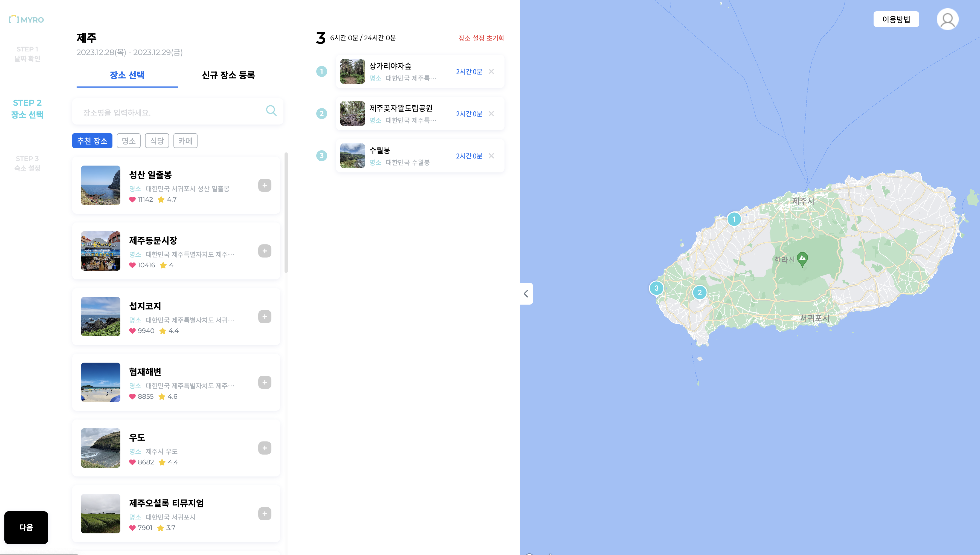Select the 카페 category filter
This screenshot has width=980, height=555.
[x=185, y=141]
